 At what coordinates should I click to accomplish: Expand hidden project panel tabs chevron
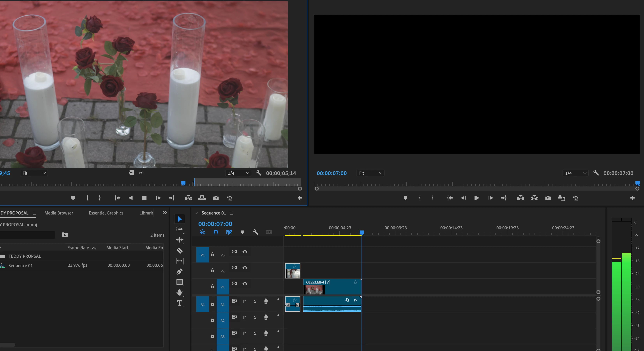click(x=165, y=213)
